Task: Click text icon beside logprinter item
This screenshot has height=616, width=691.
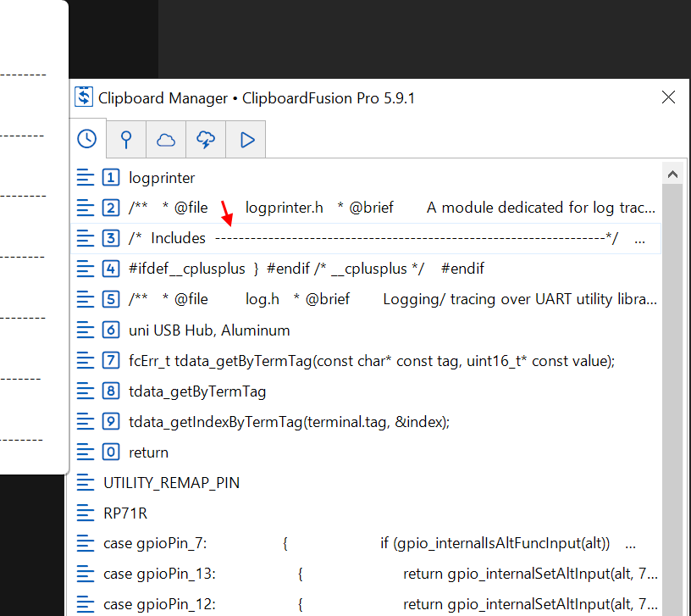Action: click(x=86, y=178)
